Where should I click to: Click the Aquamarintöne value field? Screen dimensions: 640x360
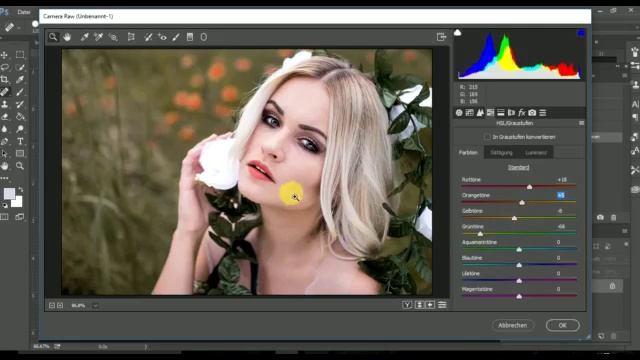[x=558, y=242]
